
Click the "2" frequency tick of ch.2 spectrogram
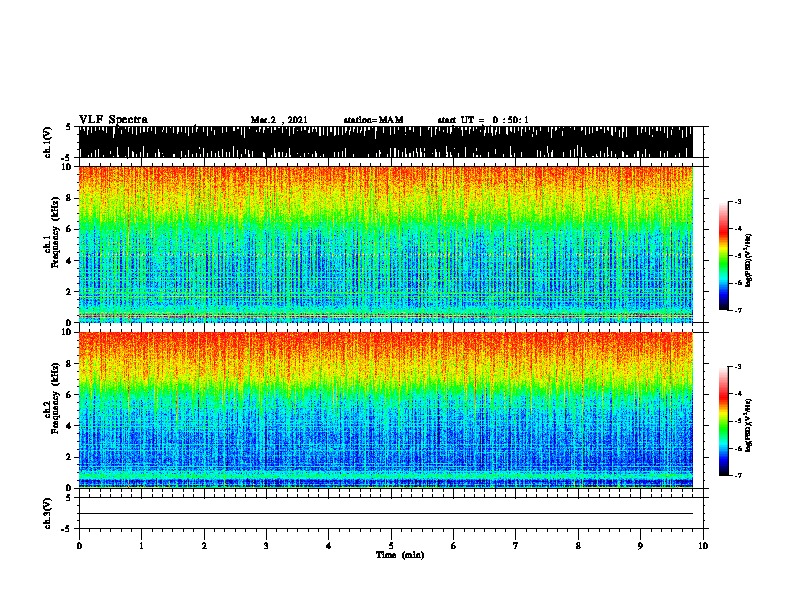point(70,457)
